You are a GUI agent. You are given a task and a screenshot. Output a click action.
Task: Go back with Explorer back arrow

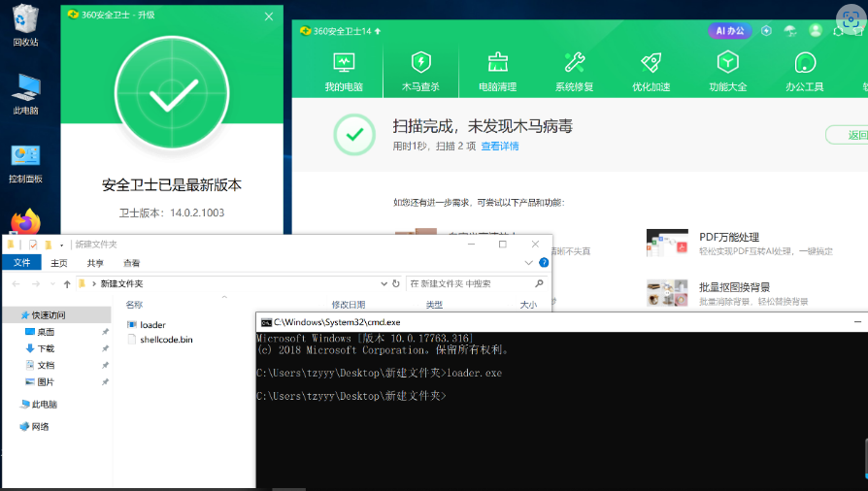[17, 284]
